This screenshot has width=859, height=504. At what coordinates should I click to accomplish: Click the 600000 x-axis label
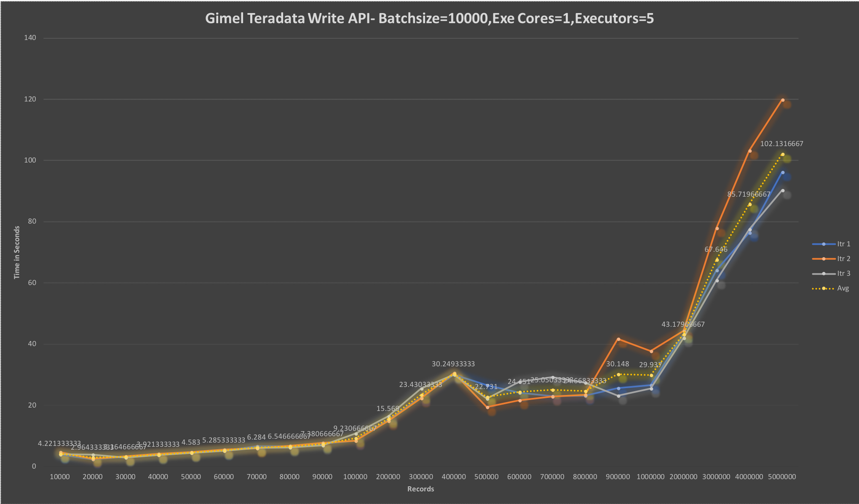[x=519, y=477]
